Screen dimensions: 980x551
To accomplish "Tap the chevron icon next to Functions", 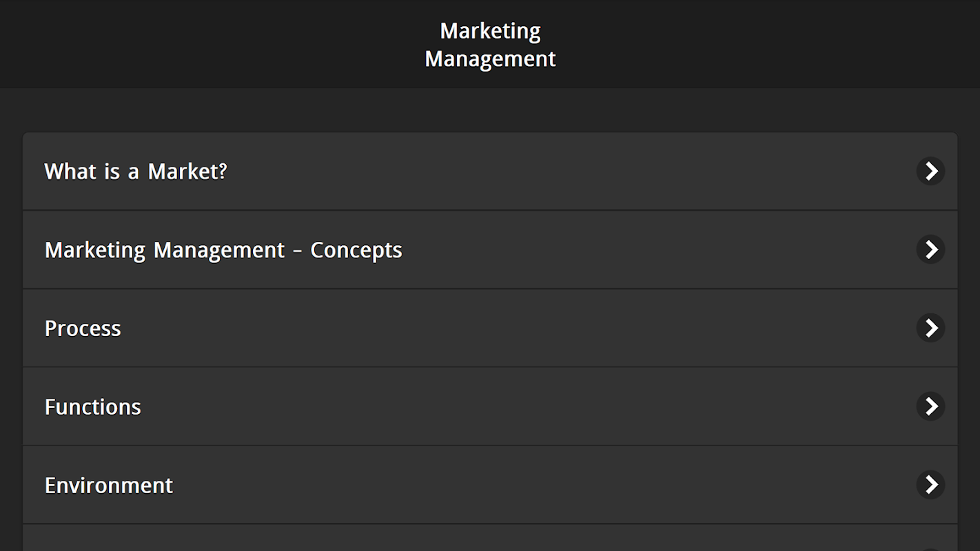I will pyautogui.click(x=930, y=406).
